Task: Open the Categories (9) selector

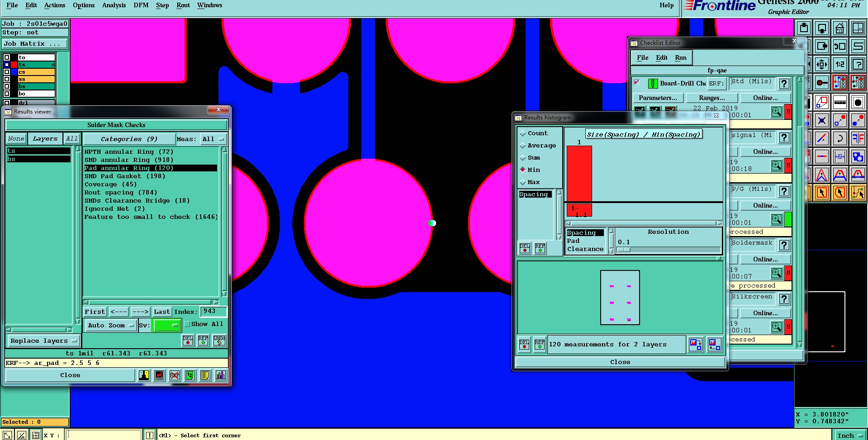Action: point(129,139)
